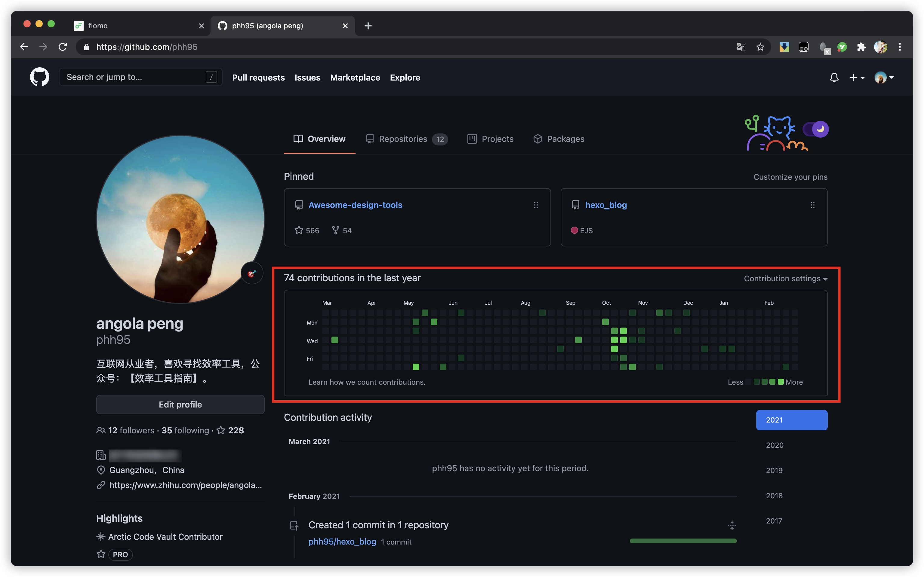The image size is (924, 577).
Task: Click the Edit profile button
Action: (180, 405)
